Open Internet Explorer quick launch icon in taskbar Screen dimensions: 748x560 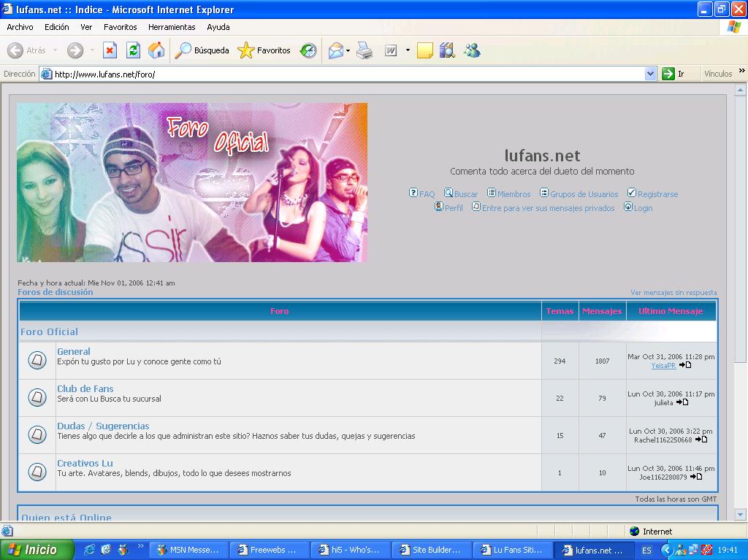pos(89,550)
